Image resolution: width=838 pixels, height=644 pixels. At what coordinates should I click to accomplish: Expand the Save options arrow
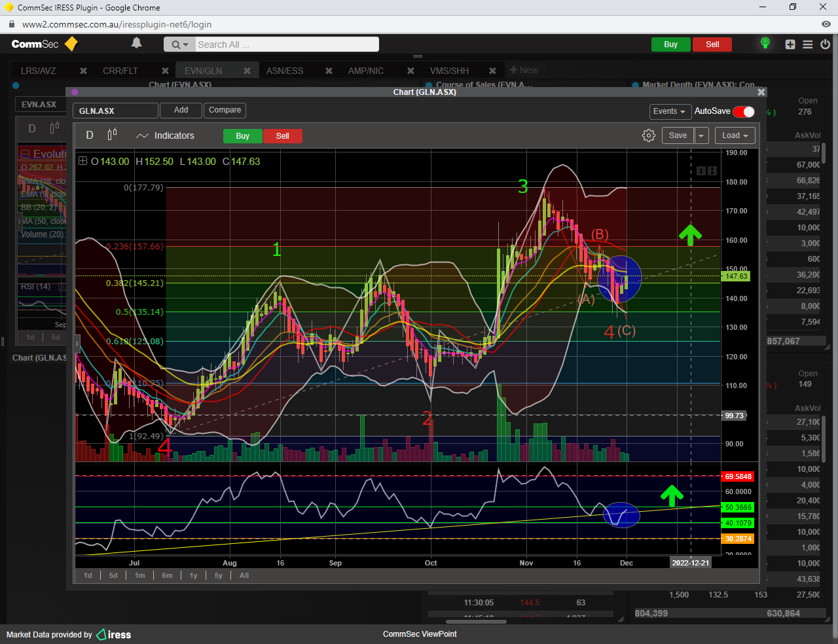[x=701, y=135]
